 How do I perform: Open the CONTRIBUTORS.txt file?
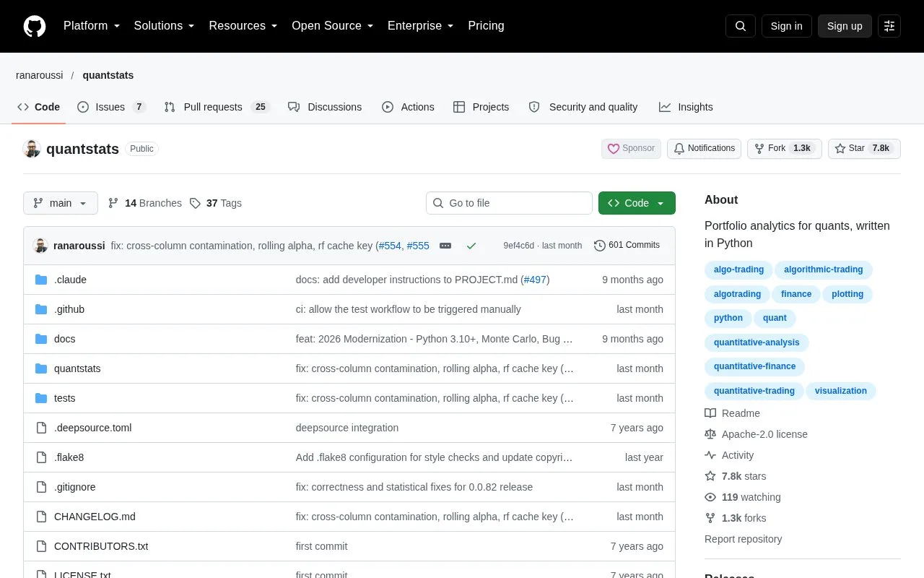click(101, 546)
